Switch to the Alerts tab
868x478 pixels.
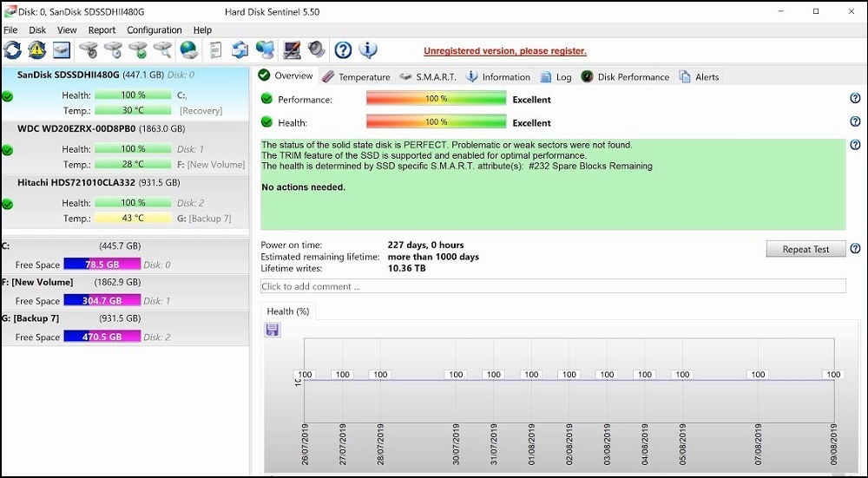700,77
